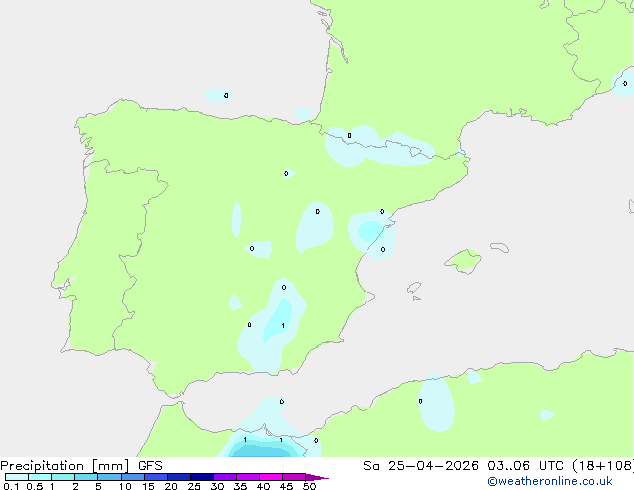Click the '40' legend scale label
Screen dimensions: 634x490
(263, 486)
